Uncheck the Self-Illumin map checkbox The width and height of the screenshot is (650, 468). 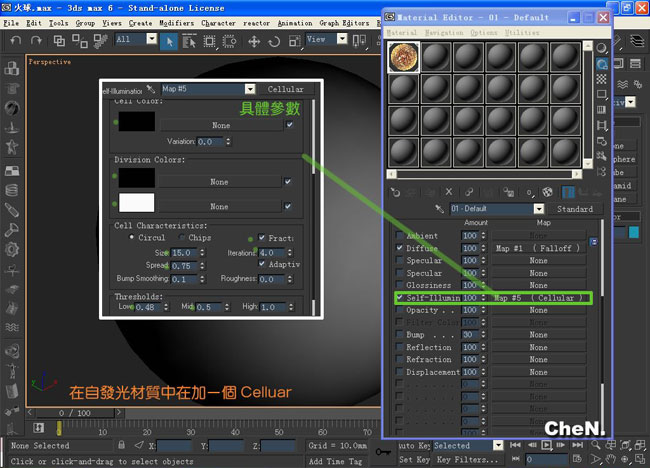tap(400, 297)
